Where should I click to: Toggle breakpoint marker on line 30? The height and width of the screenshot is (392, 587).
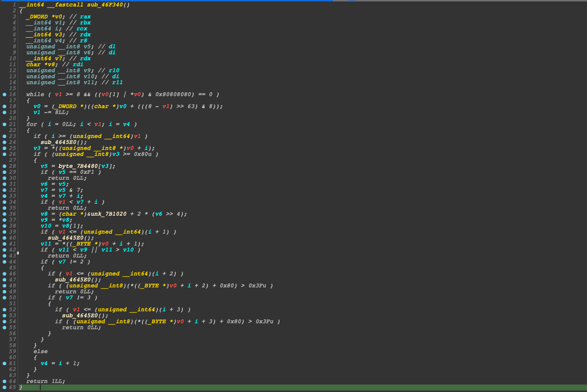point(4,178)
